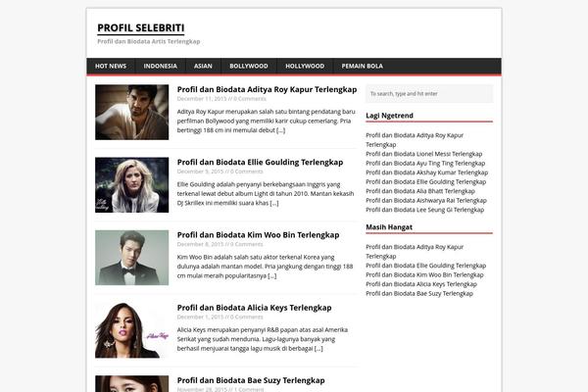Expand the Ellie Goulding excerpt read-more […]
The image size is (588, 392).
pos(274,203)
